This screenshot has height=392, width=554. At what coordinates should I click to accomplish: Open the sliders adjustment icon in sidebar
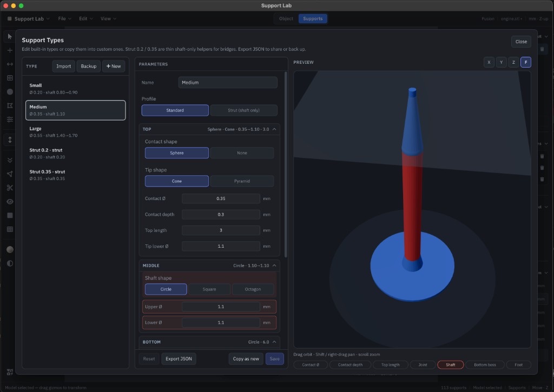click(10, 119)
